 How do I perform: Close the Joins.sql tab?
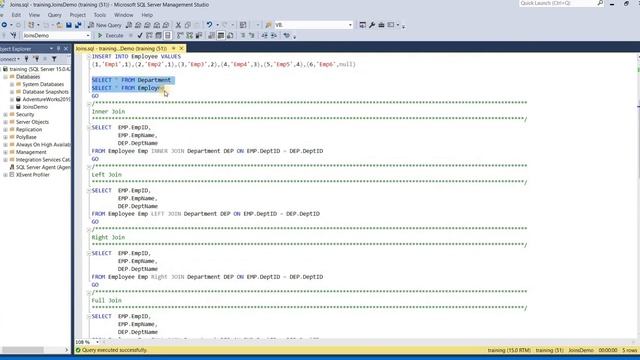click(x=182, y=49)
